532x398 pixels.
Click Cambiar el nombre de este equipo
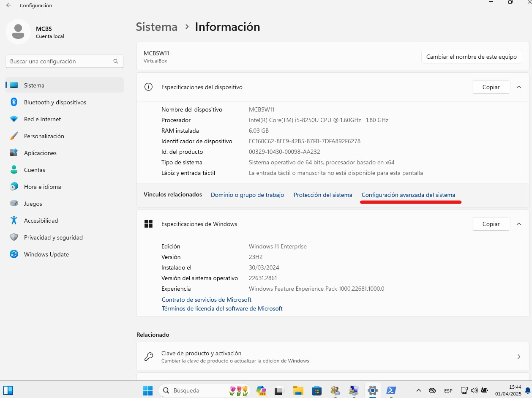coord(471,57)
